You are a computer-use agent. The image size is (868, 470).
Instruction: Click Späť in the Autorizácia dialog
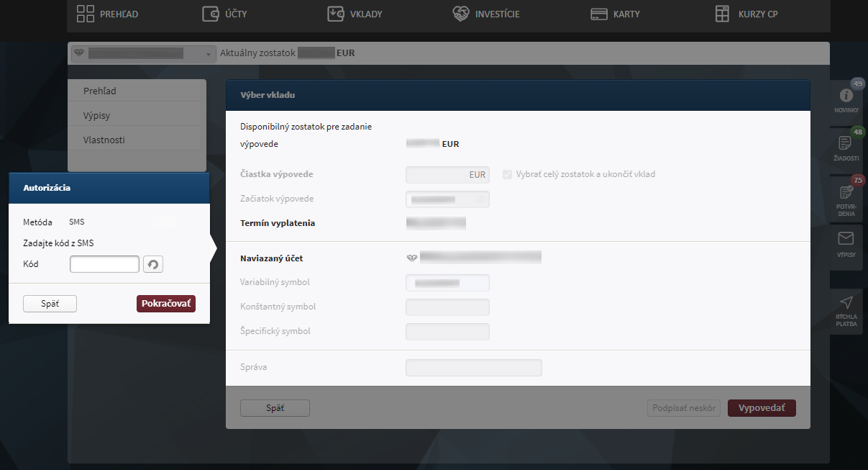(x=50, y=304)
